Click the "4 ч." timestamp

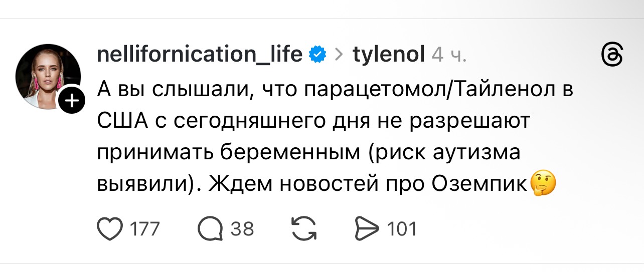(x=449, y=54)
